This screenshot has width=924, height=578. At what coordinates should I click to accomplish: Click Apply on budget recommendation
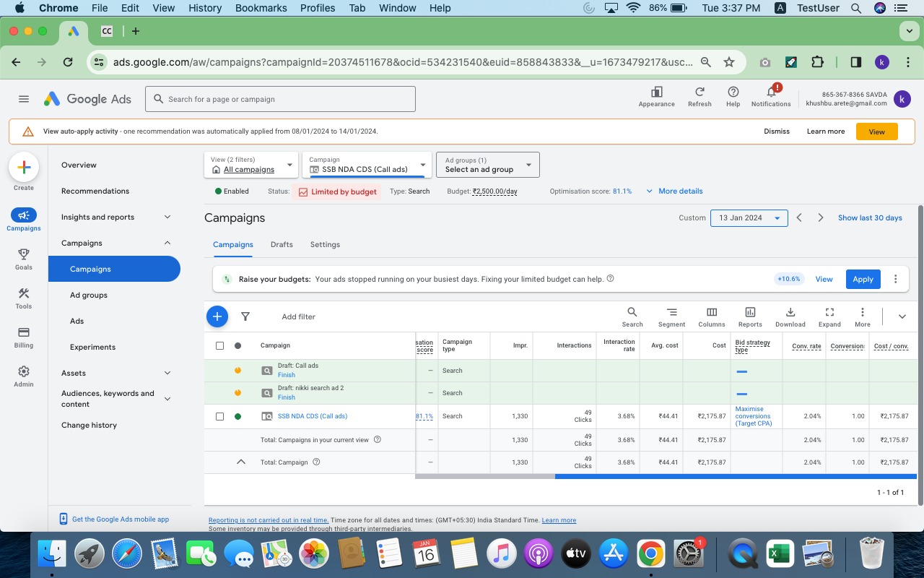[x=863, y=279]
